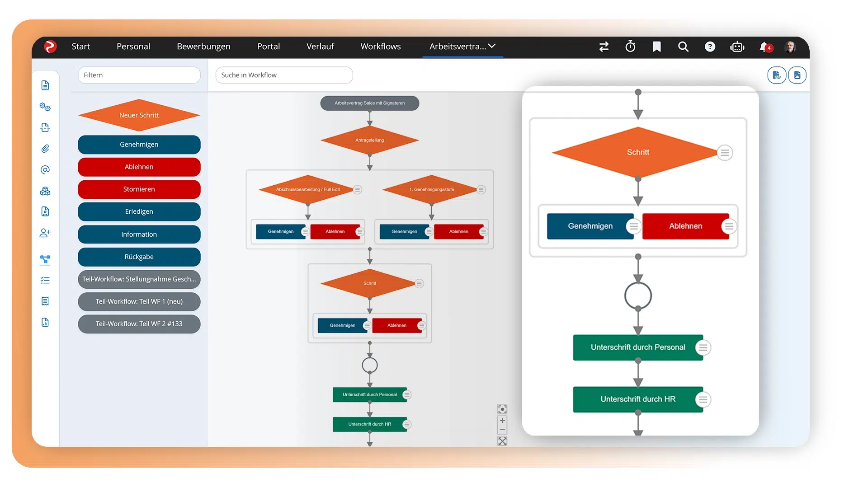
Task: Open the bookmark icon in top bar
Action: [x=656, y=47]
